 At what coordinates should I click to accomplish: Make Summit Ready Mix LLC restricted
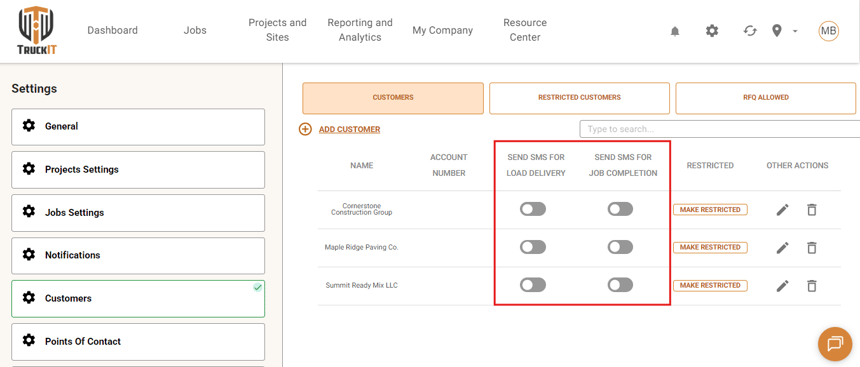[710, 285]
